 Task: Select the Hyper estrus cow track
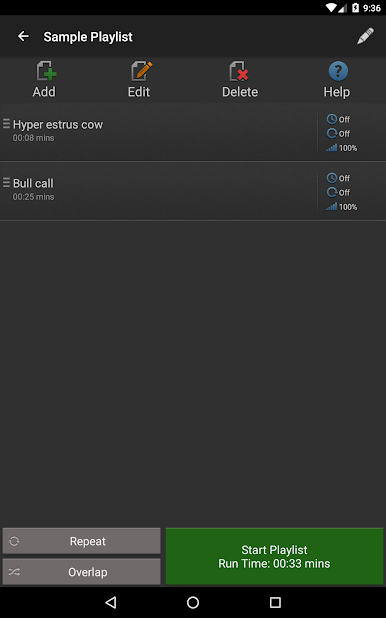(x=159, y=132)
